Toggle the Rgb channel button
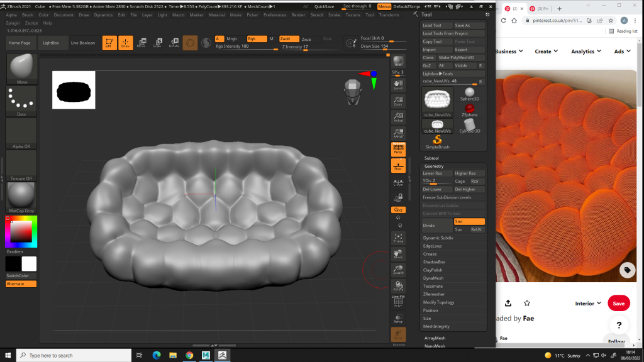Image resolution: width=644 pixels, height=362 pixels. (x=257, y=39)
